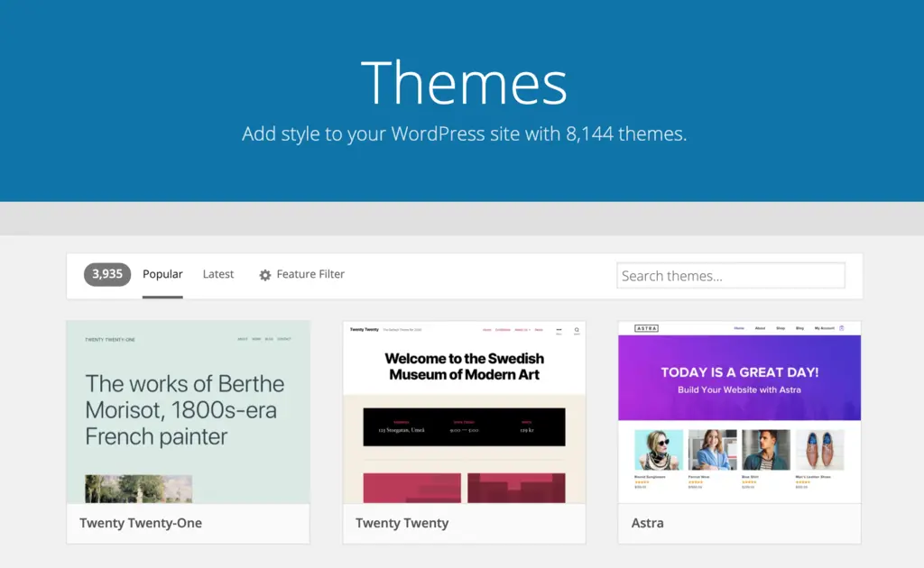Focus the Search themes input field

[731, 276]
